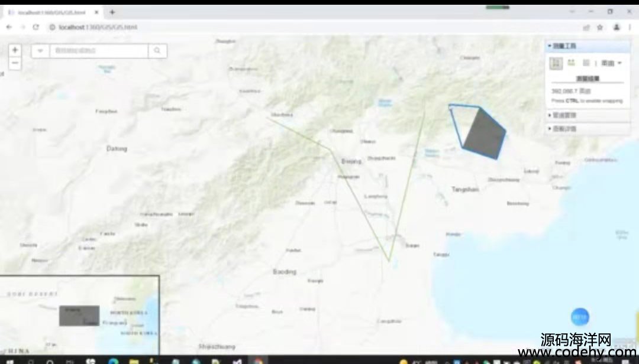Image resolution: width=639 pixels, height=364 pixels.
Task: Click the Beijing label on map
Action: pyautogui.click(x=351, y=161)
